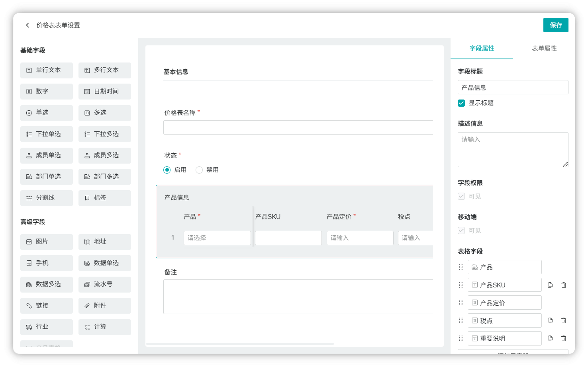Add a 图片 field
Screen dimensions: 588x367
pos(47,242)
